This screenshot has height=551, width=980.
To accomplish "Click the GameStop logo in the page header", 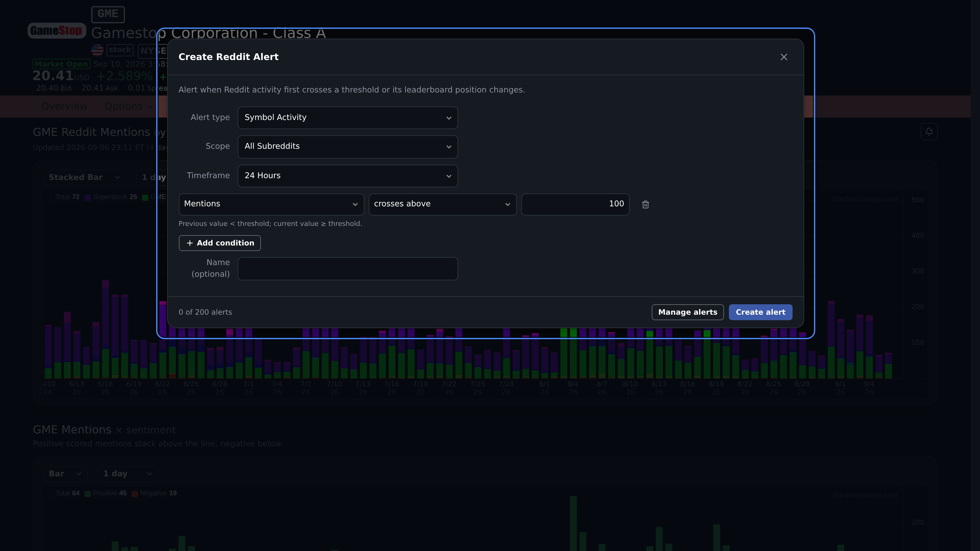I will coord(57,30).
